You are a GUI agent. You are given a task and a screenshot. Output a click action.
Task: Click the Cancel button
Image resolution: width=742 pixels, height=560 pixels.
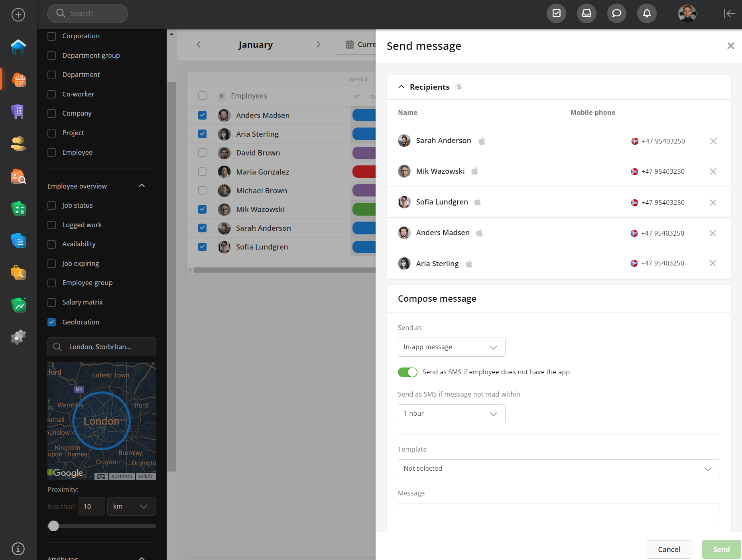tap(669, 549)
